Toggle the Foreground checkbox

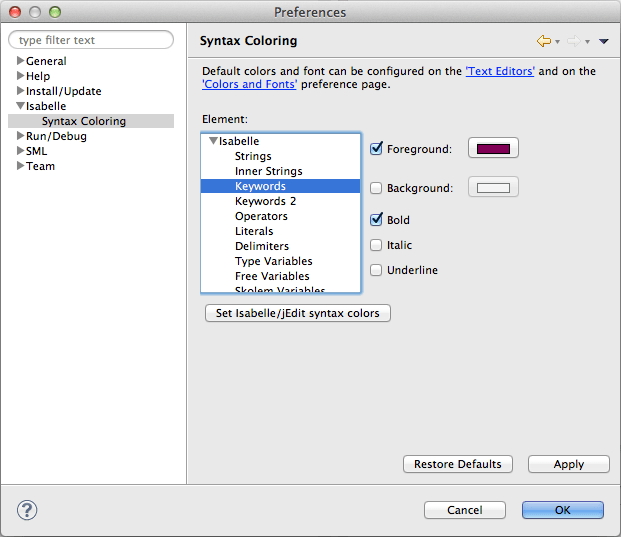point(376,149)
